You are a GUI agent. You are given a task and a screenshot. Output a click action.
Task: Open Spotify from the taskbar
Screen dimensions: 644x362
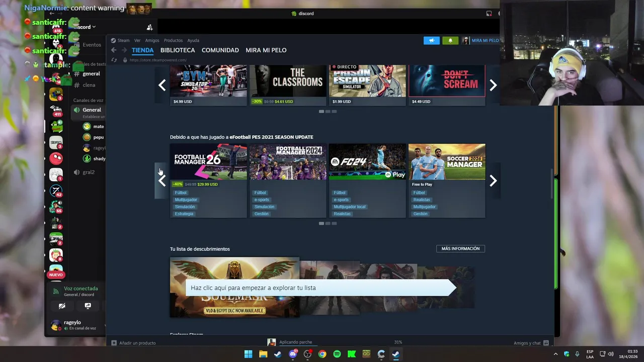click(x=337, y=354)
